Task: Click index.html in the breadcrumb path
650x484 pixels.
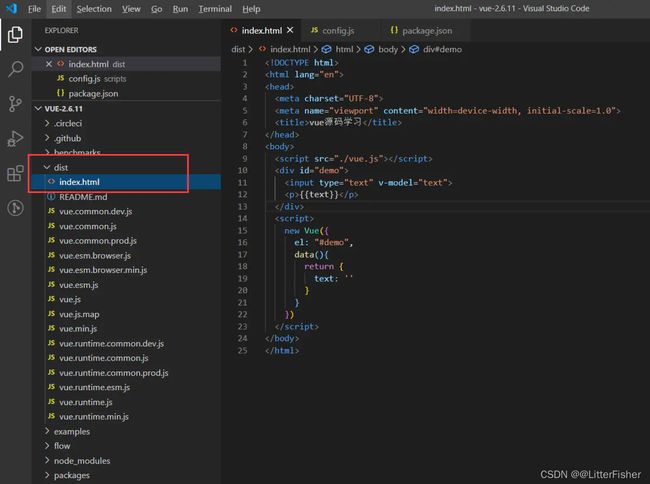Action: 290,49
